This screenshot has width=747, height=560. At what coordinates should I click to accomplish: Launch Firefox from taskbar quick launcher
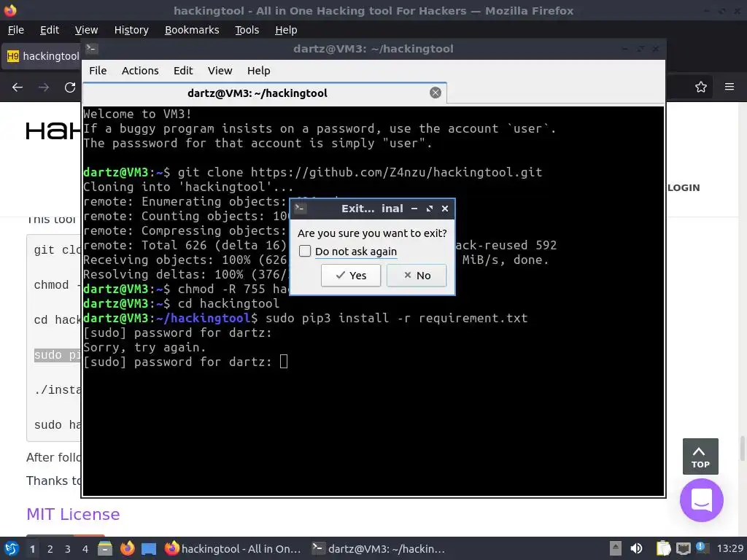(x=127, y=548)
